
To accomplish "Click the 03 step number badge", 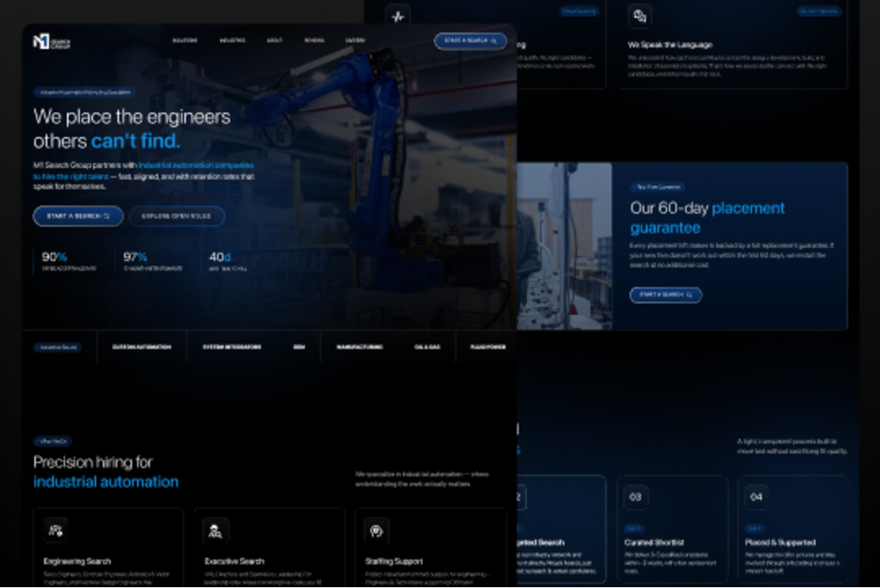I will 635,497.
